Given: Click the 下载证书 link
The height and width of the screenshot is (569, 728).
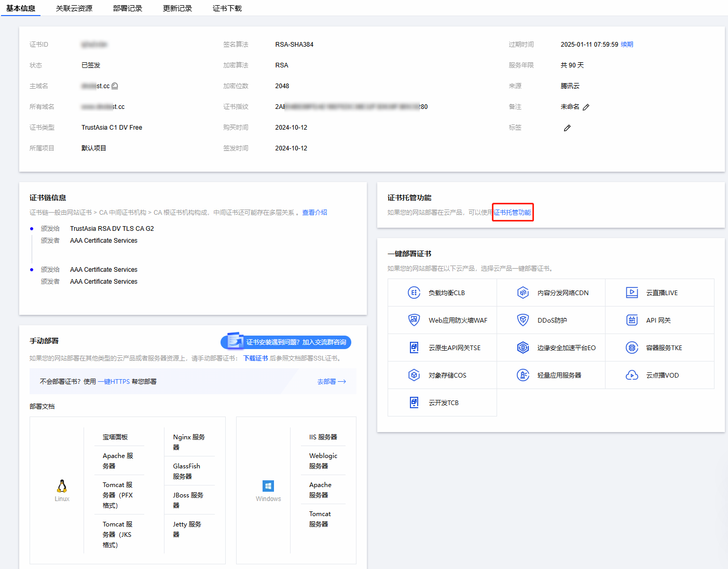Looking at the screenshot, I should tap(256, 358).
